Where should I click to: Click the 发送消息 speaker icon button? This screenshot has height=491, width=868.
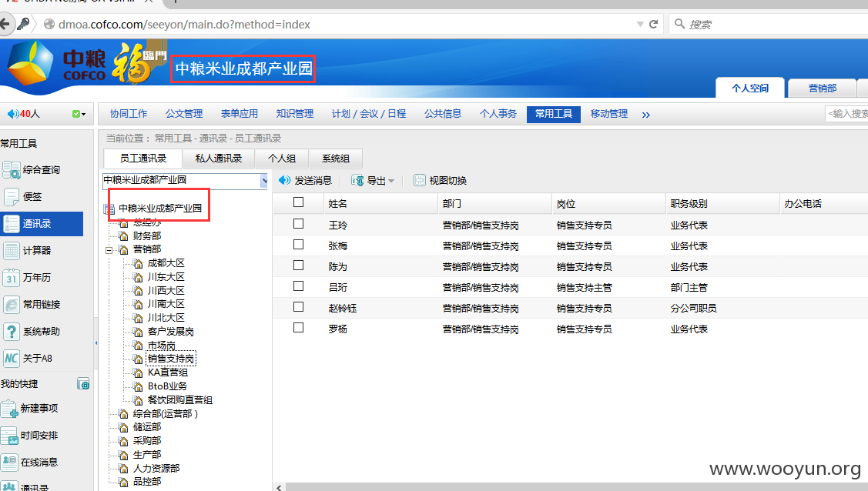(x=305, y=180)
